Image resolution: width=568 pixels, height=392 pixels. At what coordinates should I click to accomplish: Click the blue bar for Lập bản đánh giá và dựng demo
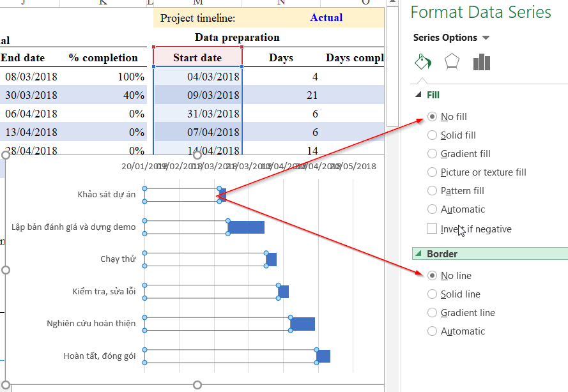(x=245, y=227)
